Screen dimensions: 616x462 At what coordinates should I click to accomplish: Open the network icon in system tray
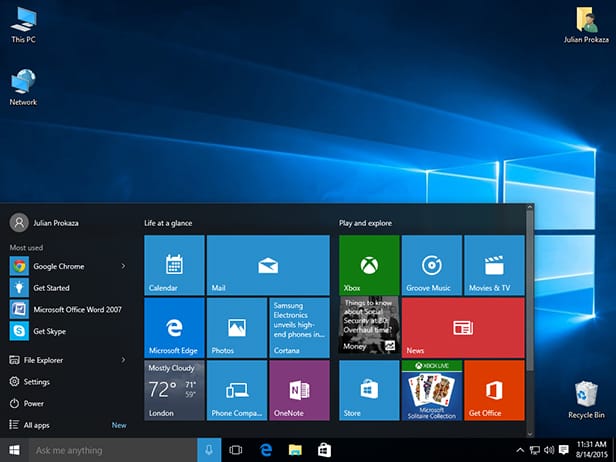(x=534, y=450)
